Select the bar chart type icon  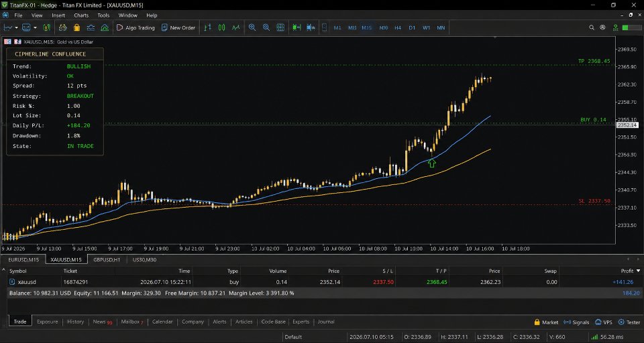(x=208, y=27)
